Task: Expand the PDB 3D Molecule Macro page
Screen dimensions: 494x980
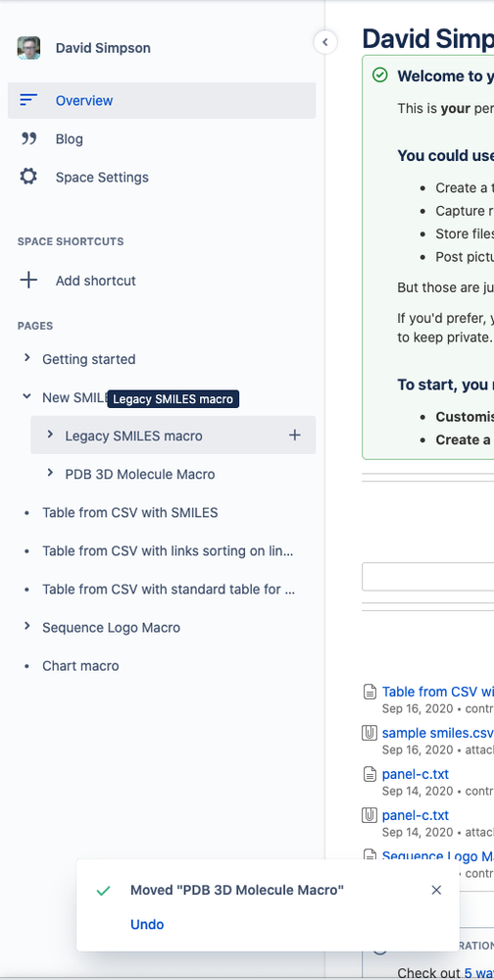Action: (50, 473)
